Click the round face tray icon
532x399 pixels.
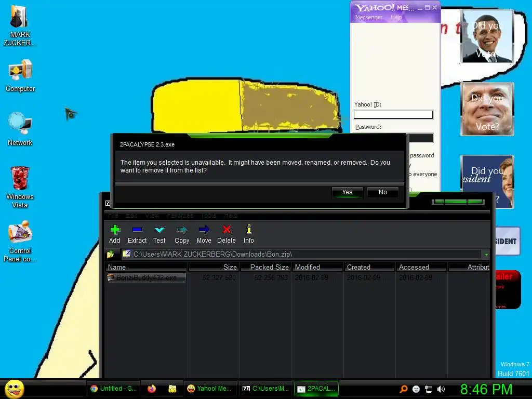(x=416, y=389)
